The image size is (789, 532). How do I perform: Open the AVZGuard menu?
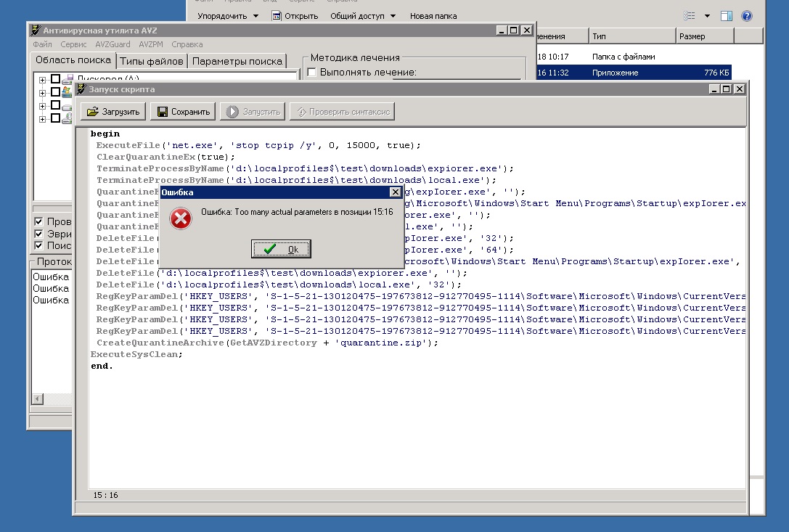113,44
